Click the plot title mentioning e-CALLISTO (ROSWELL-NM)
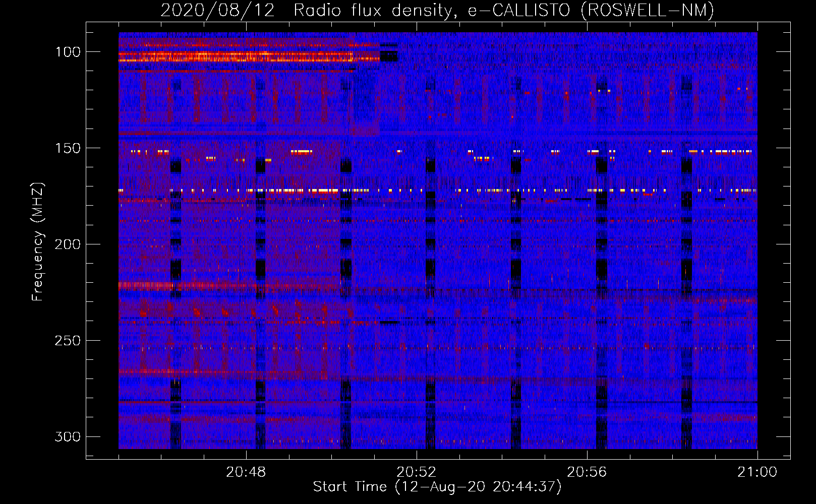The width and height of the screenshot is (816, 504). (437, 10)
